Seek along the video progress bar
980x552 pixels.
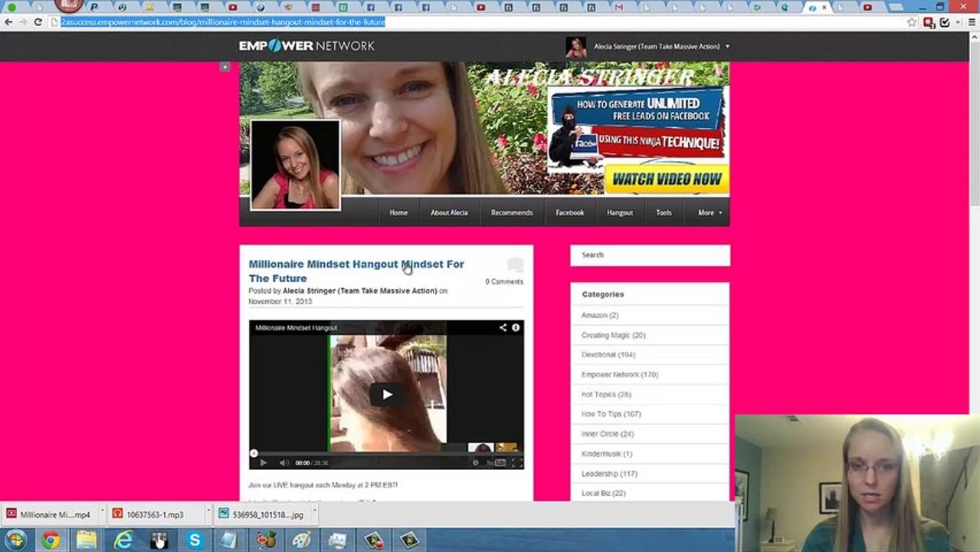[386, 453]
